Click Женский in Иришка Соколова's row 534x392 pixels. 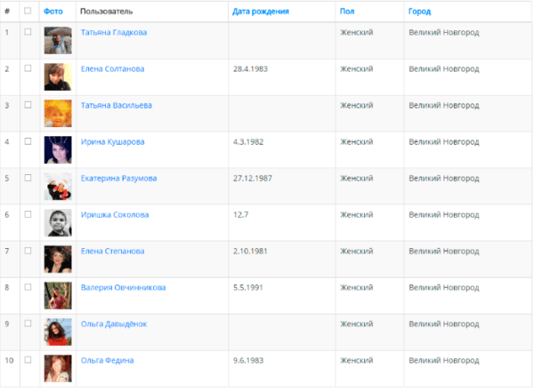click(357, 215)
